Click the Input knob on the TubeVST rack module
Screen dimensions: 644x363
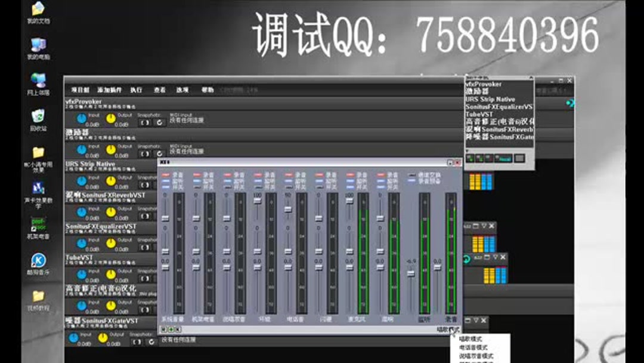tap(82, 274)
